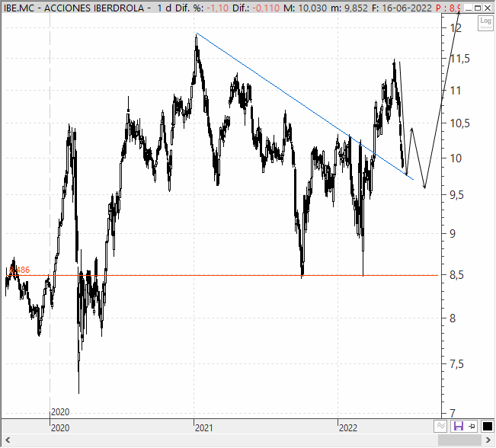Click the m: 9,852 minimum value

click(349, 8)
